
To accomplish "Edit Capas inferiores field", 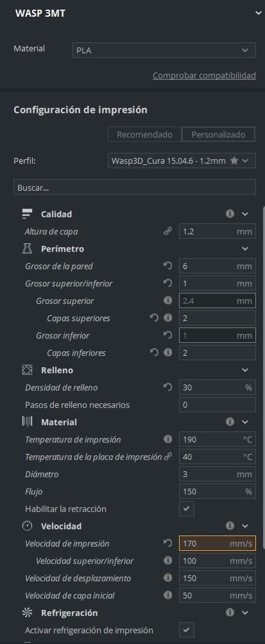I will coord(218,352).
